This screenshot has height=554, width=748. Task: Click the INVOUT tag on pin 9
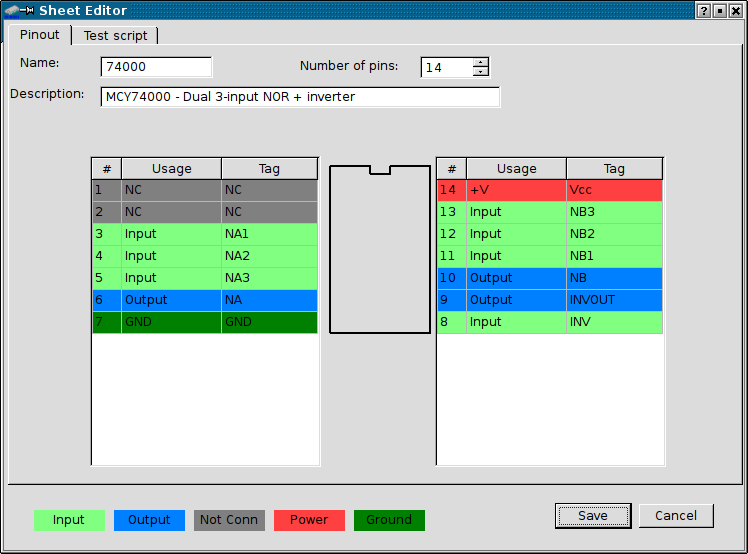(613, 300)
